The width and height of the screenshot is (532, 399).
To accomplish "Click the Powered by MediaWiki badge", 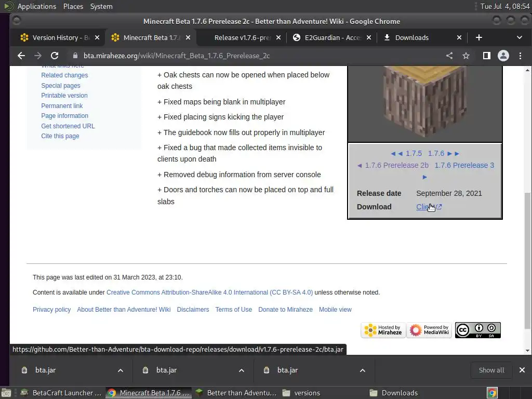I will (429, 330).
